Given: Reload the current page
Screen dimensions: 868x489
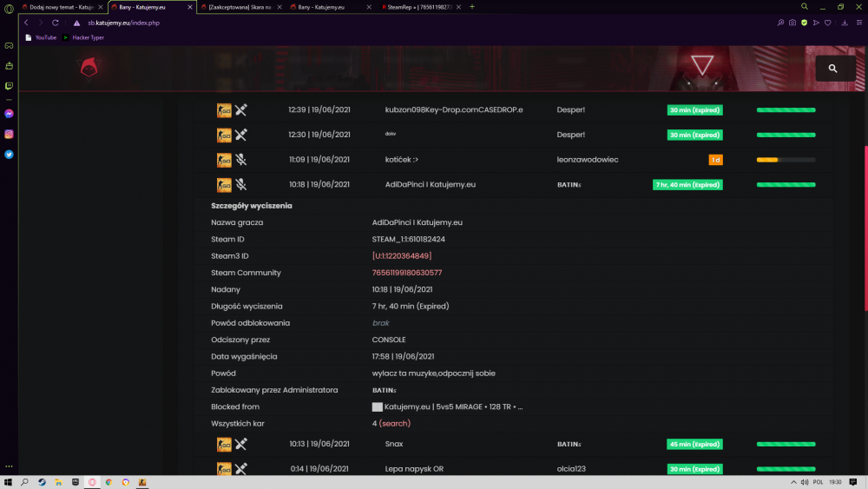Looking at the screenshot, I should 56,23.
